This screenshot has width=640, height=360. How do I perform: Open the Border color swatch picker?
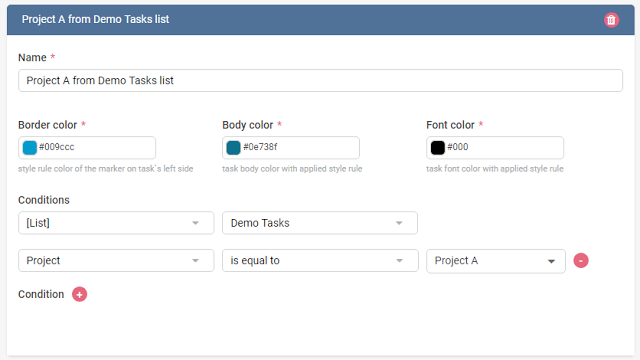(30, 147)
